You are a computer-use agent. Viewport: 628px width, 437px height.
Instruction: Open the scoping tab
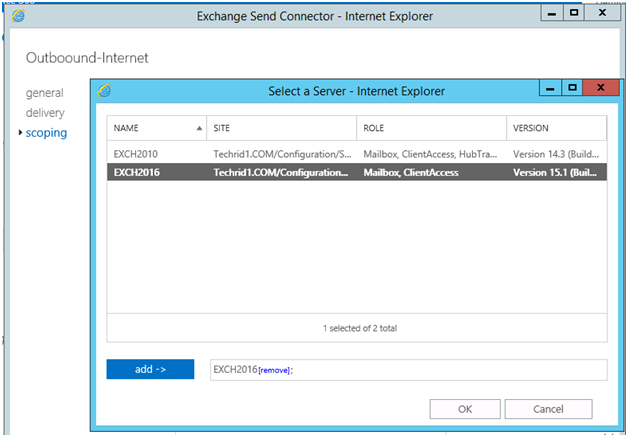[46, 133]
